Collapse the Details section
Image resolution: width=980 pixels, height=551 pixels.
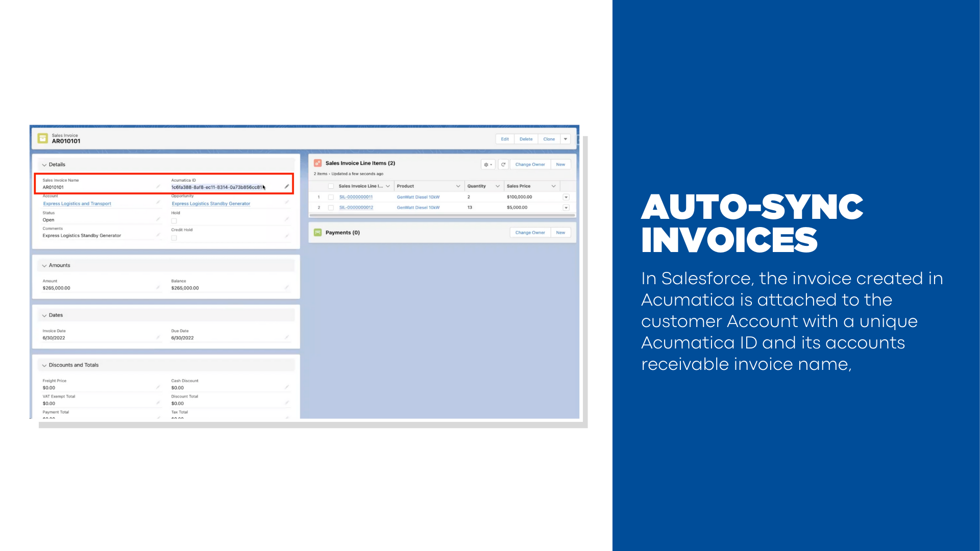pos(44,165)
